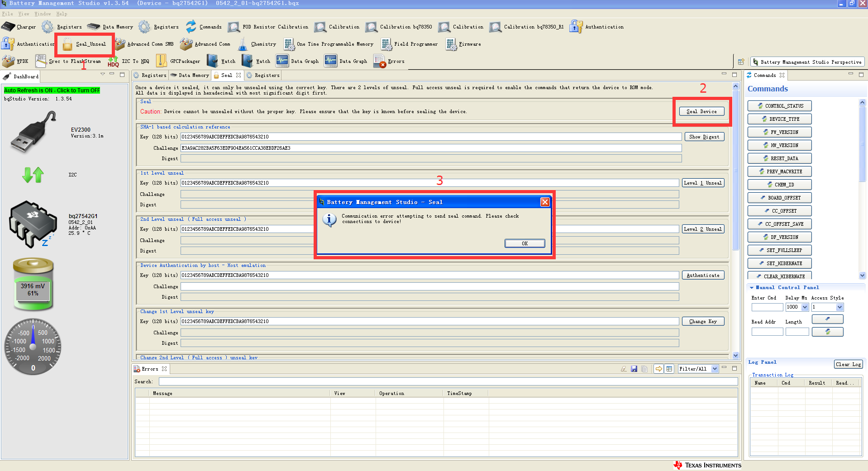The width and height of the screenshot is (868, 471).
Task: Open Advanced Comm SMB tool
Action: [144, 44]
